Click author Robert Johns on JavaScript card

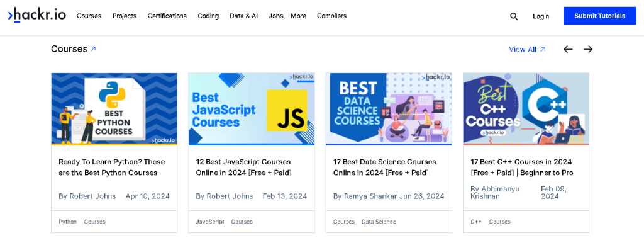point(230,196)
